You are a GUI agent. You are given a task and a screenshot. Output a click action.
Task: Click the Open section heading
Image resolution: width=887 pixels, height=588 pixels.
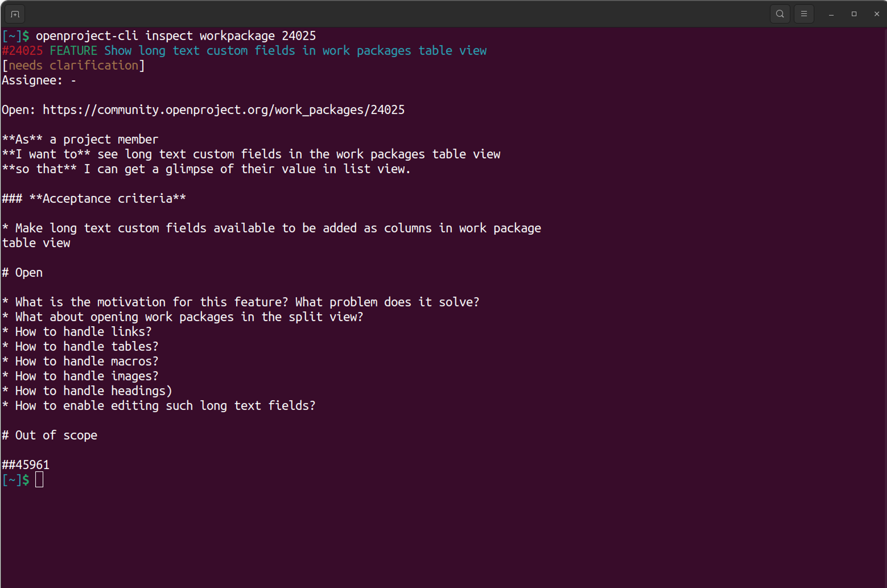[22, 272]
